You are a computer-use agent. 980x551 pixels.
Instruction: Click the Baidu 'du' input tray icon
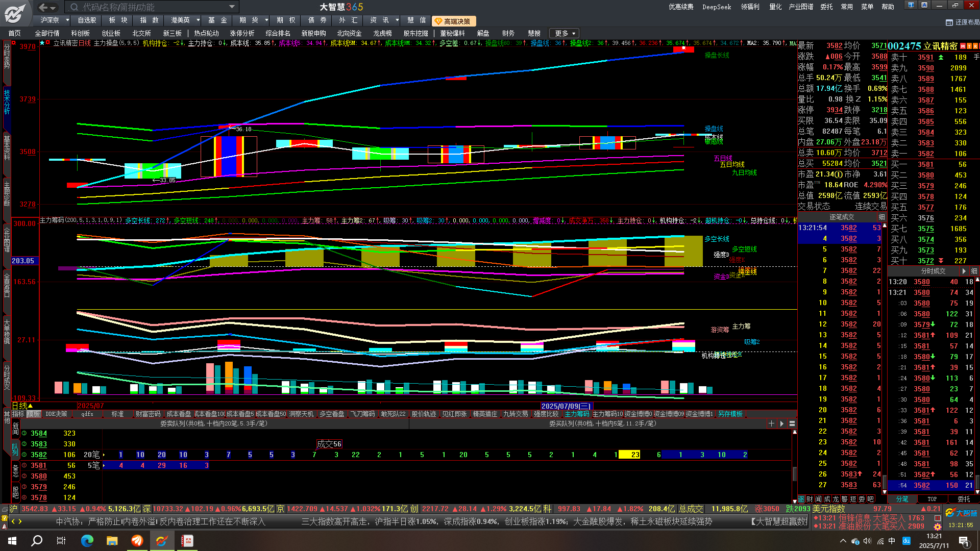[x=906, y=541]
